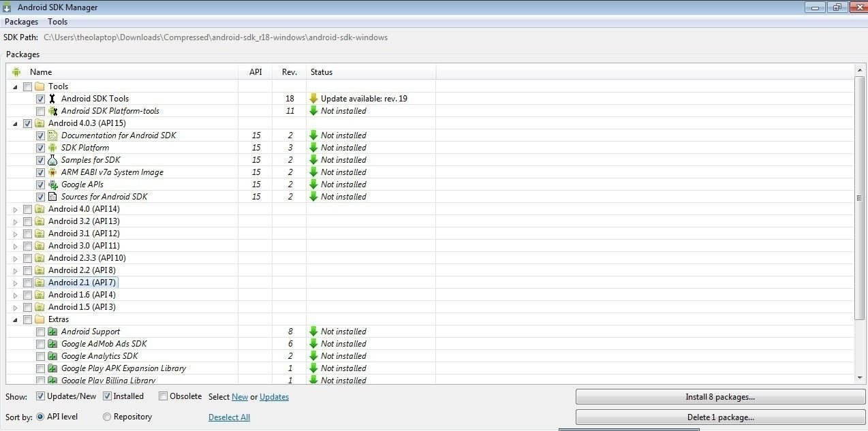
Task: Click the update-available arrow icon for SDK Tools
Action: (x=313, y=99)
